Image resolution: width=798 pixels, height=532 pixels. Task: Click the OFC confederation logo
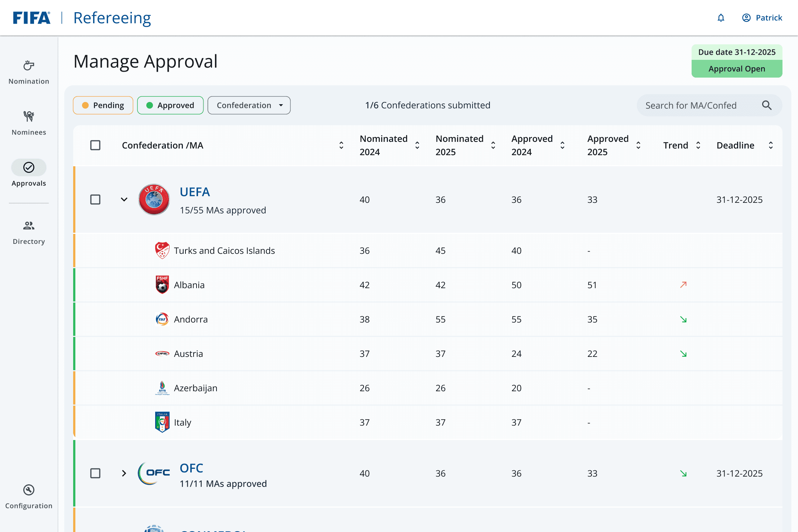[x=154, y=473]
